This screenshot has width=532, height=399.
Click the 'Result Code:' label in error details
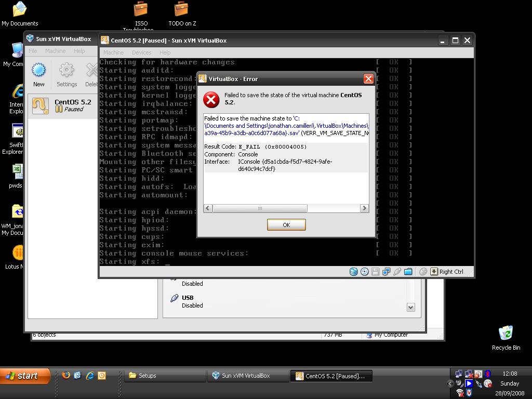coord(220,147)
